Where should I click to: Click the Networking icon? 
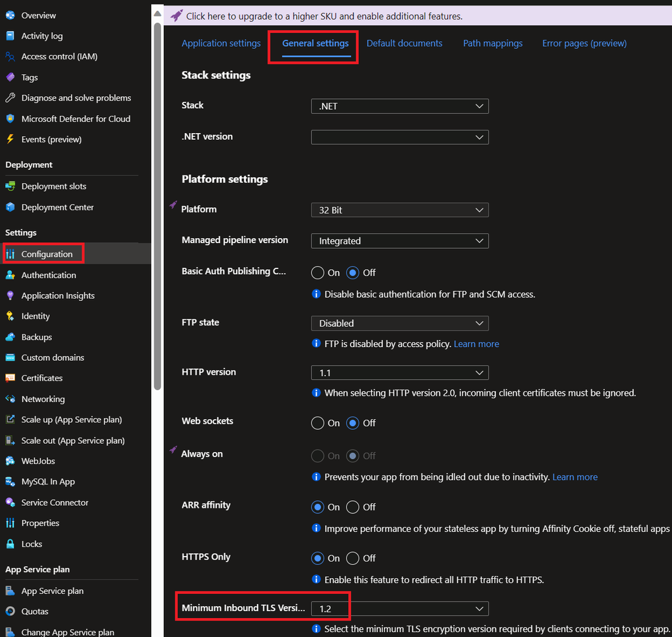click(x=10, y=399)
